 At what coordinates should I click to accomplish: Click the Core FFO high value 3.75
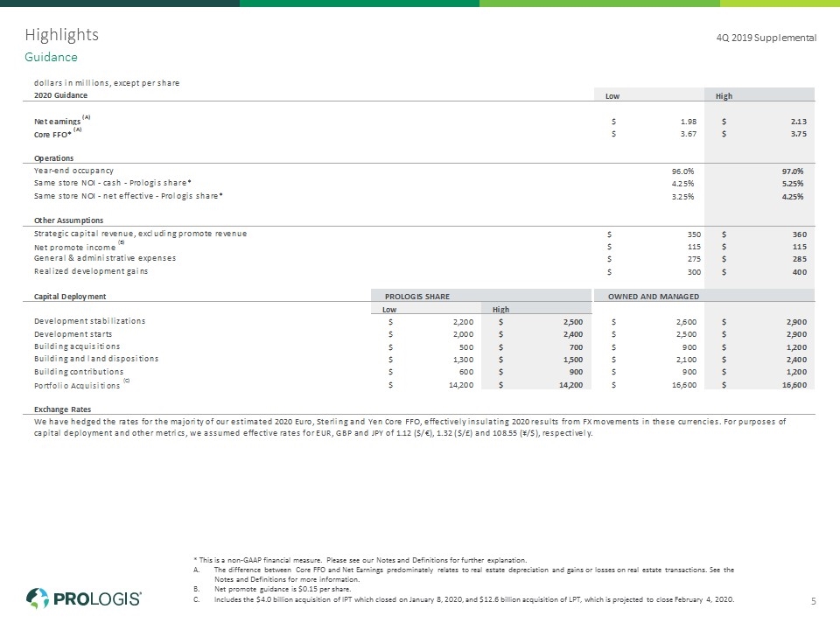[x=798, y=134]
